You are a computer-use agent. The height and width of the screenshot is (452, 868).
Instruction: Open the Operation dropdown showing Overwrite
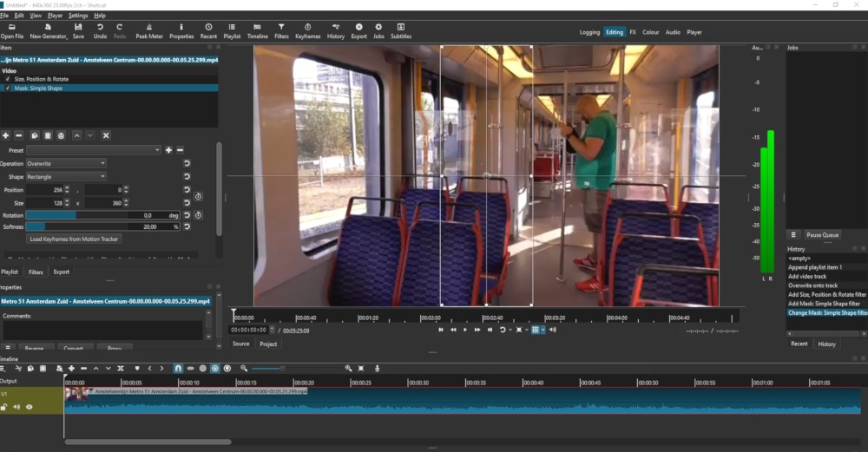click(66, 163)
